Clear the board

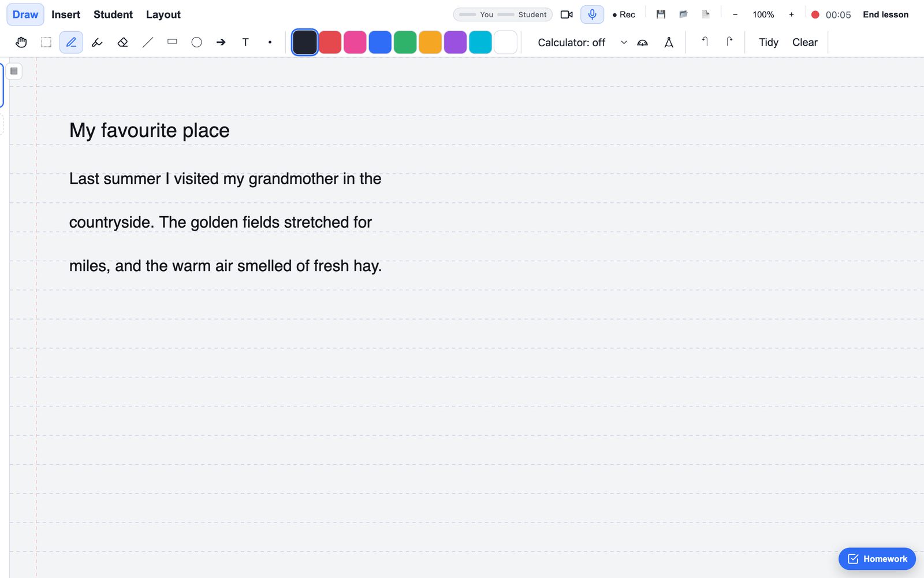pyautogui.click(x=804, y=42)
